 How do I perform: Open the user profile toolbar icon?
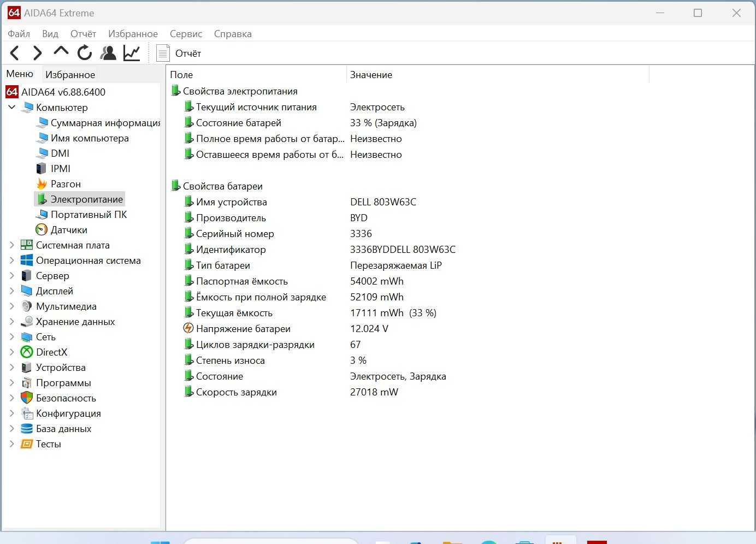[x=108, y=53]
